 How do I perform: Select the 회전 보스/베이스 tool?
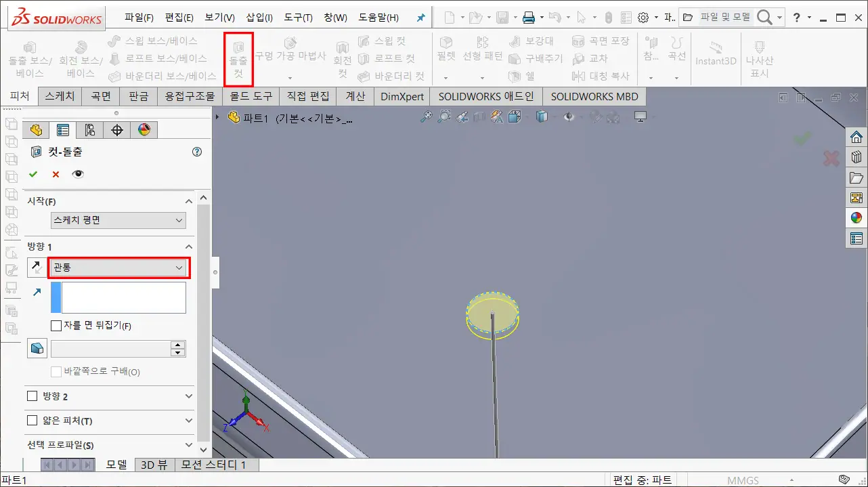pyautogui.click(x=81, y=60)
